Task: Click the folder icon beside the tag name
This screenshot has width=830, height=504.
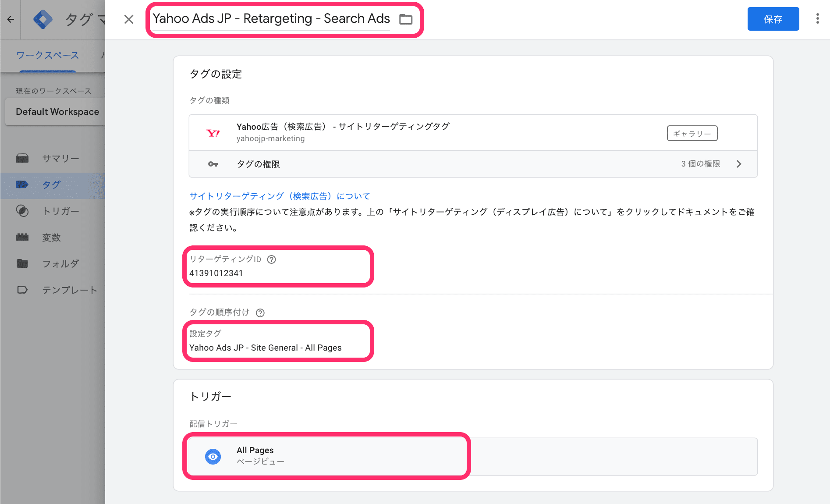Action: 406,19
